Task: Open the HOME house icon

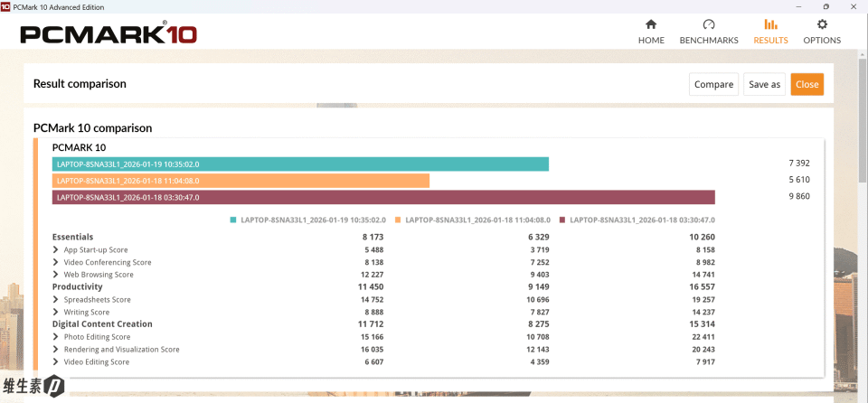Action: 651,25
